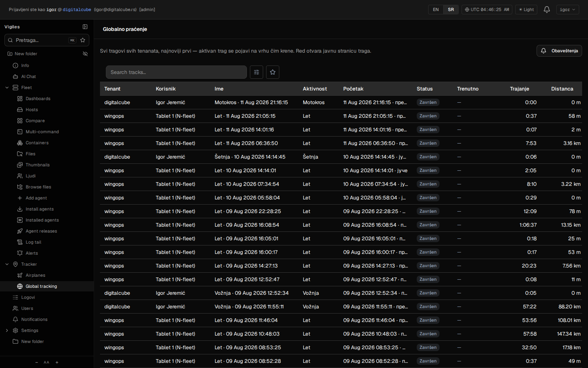588x368 pixels.
Task: Follow the digitalcube tenant link in header
Action: [x=77, y=10]
